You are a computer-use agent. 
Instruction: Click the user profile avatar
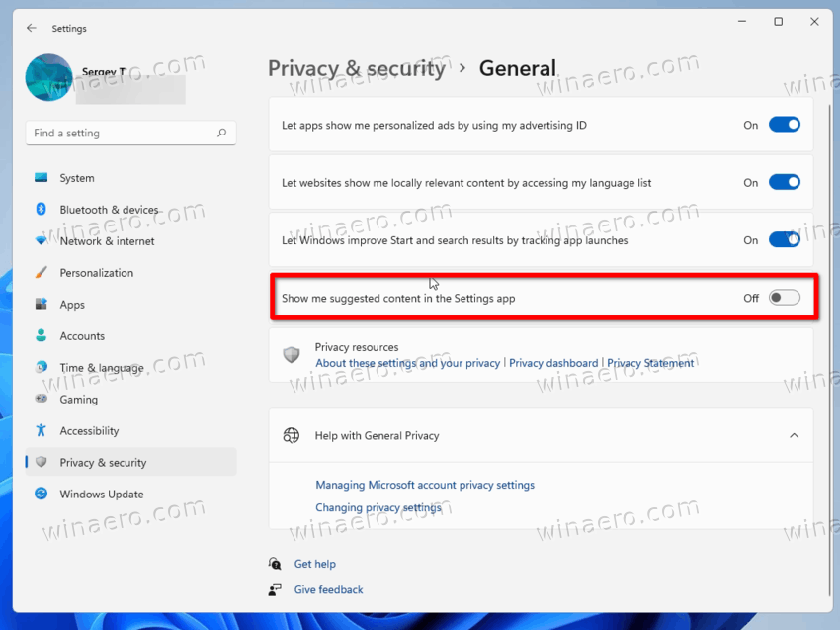[x=48, y=78]
